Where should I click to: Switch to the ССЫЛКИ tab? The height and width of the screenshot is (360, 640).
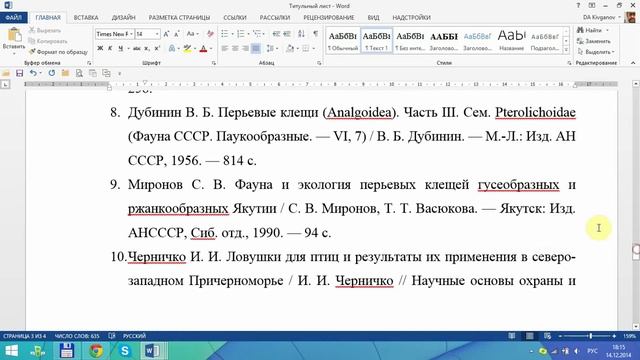coord(235,18)
